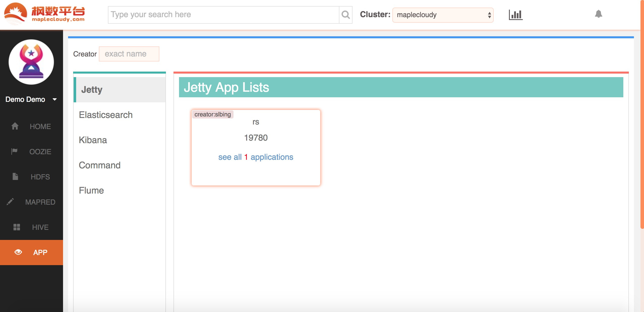Click the maplecloudy logo
The height and width of the screenshot is (312, 644).
click(x=44, y=13)
